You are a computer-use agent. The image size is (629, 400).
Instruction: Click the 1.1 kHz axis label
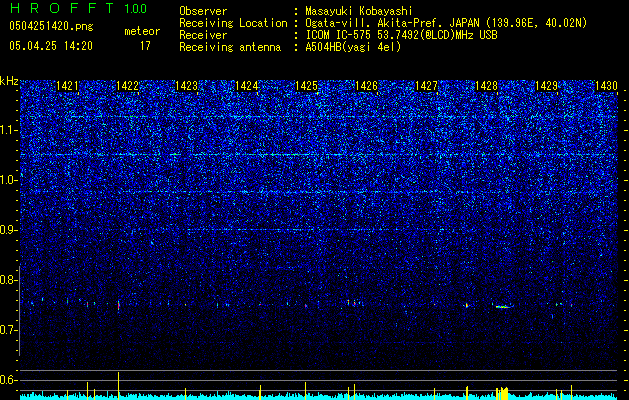[8, 130]
